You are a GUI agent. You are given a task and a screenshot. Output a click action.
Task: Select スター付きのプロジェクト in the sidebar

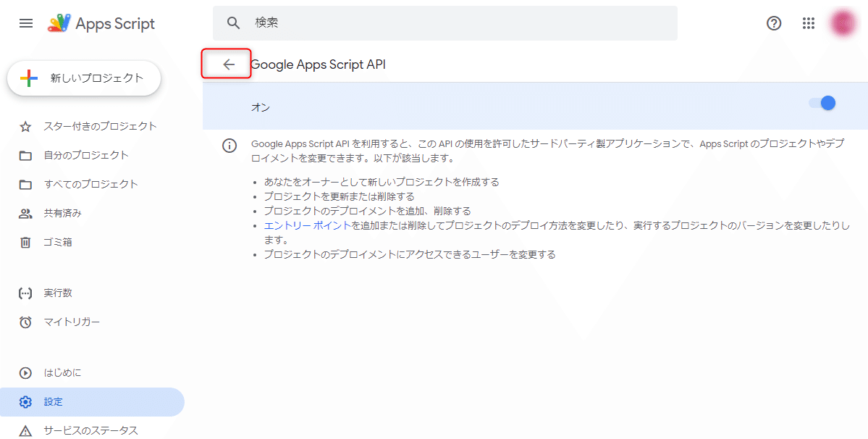(87, 125)
